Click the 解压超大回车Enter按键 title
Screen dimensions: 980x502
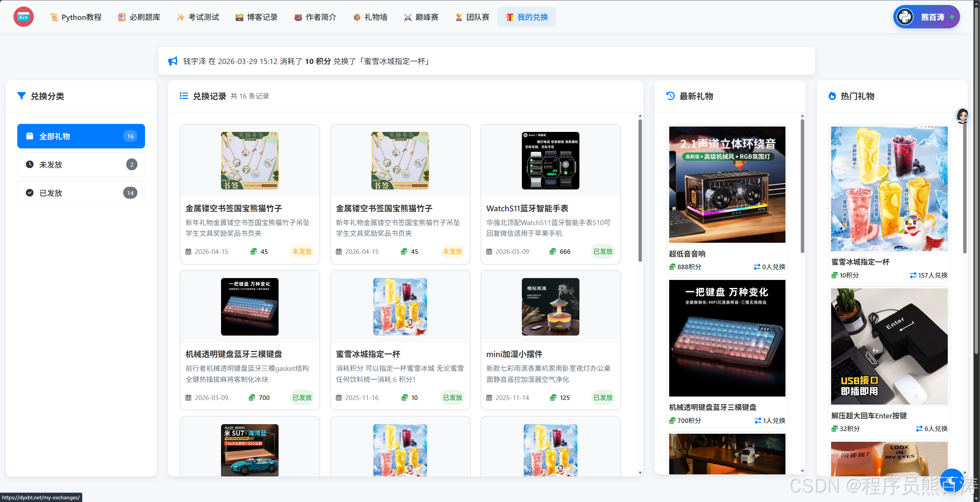click(869, 416)
